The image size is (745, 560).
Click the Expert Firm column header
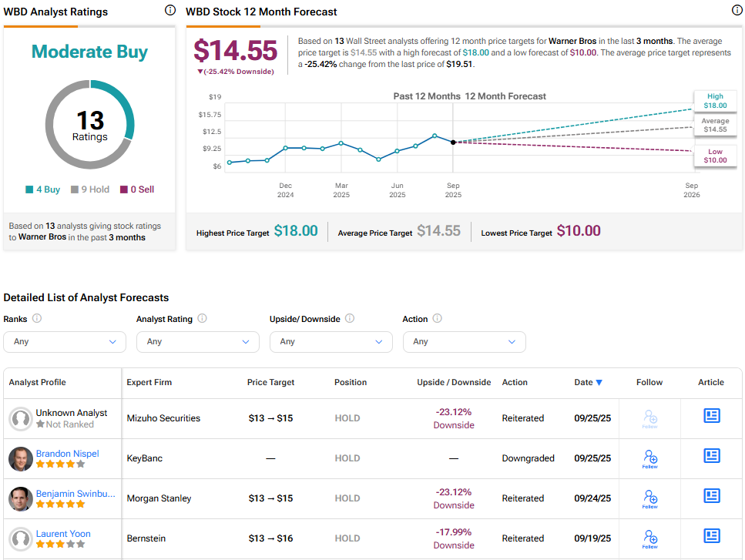(149, 382)
